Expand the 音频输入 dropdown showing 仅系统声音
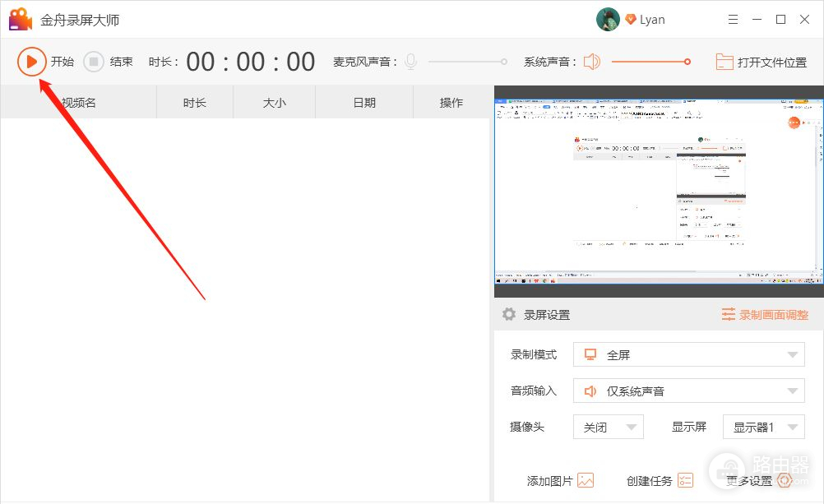Screen dimensions: 824x504 pos(688,391)
